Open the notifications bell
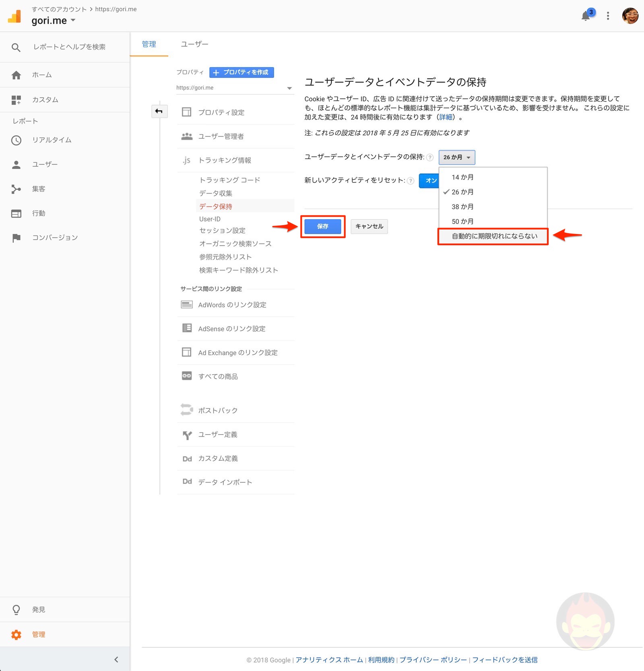Image resolution: width=644 pixels, height=671 pixels. point(586,16)
